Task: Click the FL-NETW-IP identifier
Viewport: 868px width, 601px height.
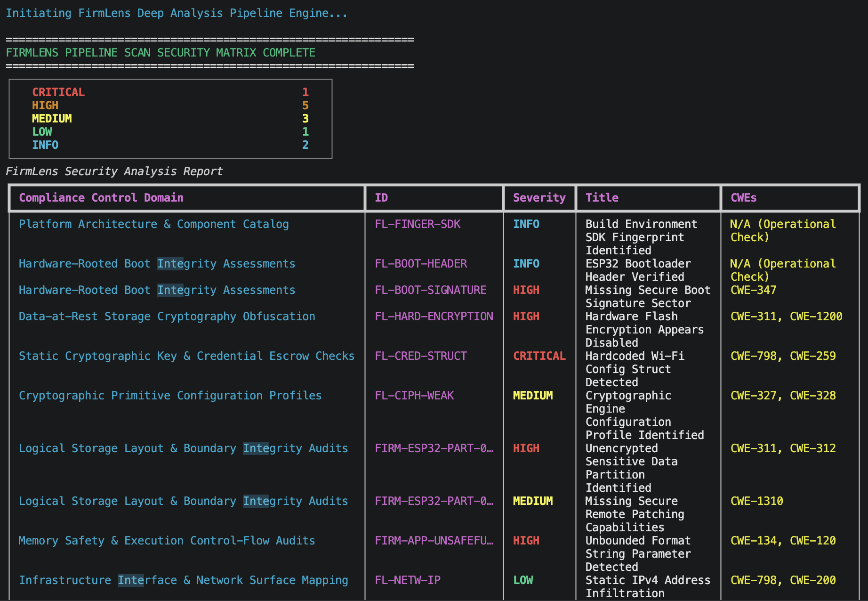Action: [408, 580]
